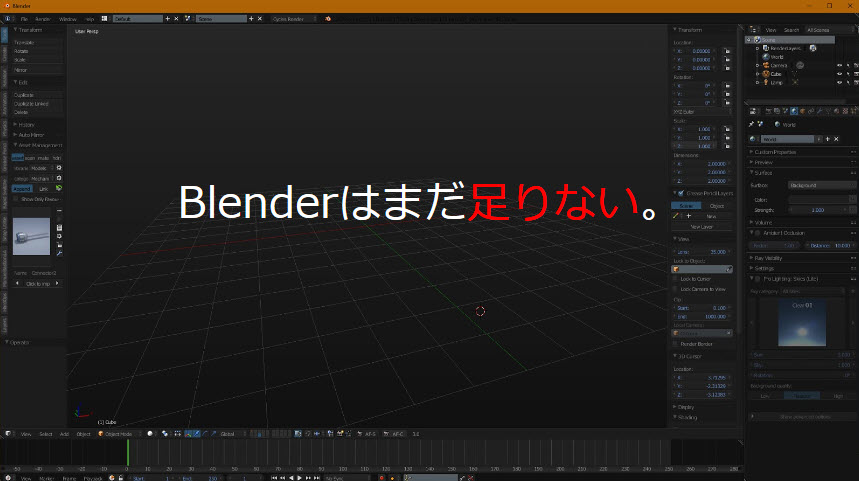Open the Cycles Render engine dropdown
859x481 pixels.
[x=294, y=19]
